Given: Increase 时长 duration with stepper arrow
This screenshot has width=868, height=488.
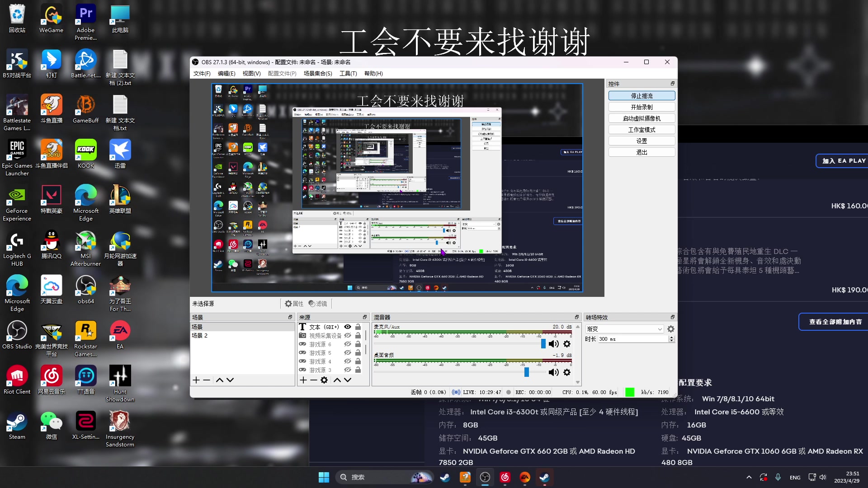Looking at the screenshot, I should click(x=671, y=337).
